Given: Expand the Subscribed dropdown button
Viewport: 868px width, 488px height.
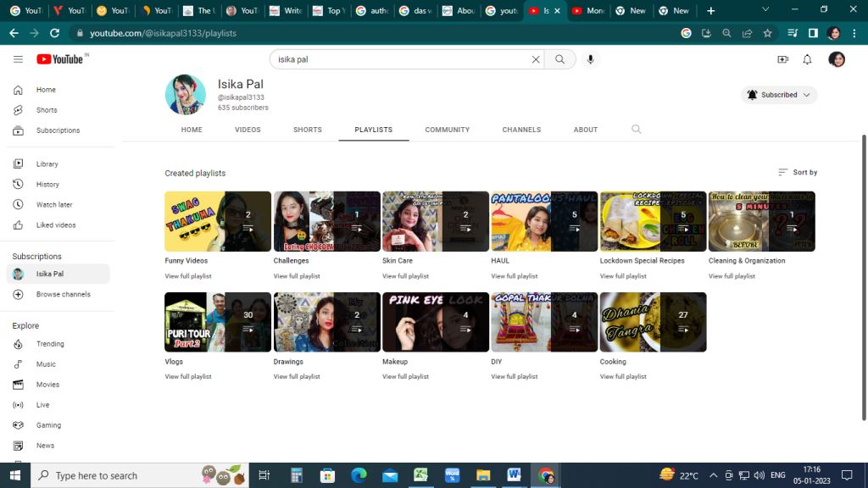Looking at the screenshot, I should pyautogui.click(x=779, y=95).
